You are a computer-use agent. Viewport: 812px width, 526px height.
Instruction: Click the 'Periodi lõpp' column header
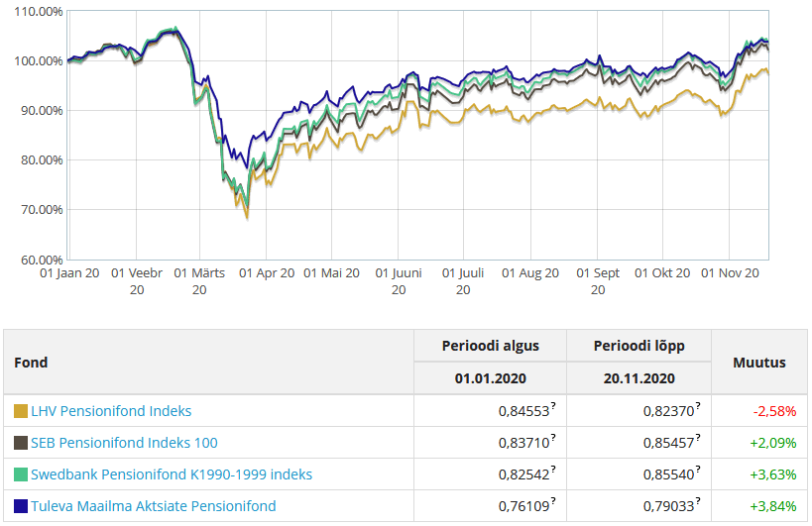[639, 346]
